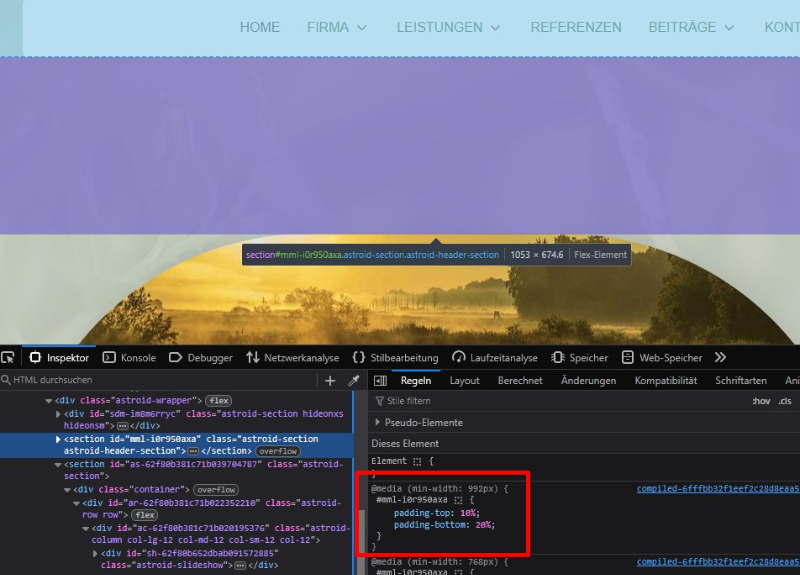The image size is (800, 575).
Task: Expand the Pseudo-Elemente section
Action: 378,422
